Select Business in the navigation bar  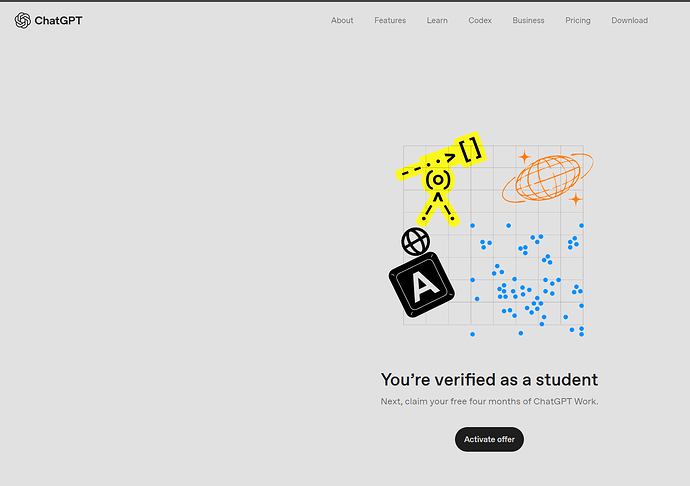click(x=528, y=20)
